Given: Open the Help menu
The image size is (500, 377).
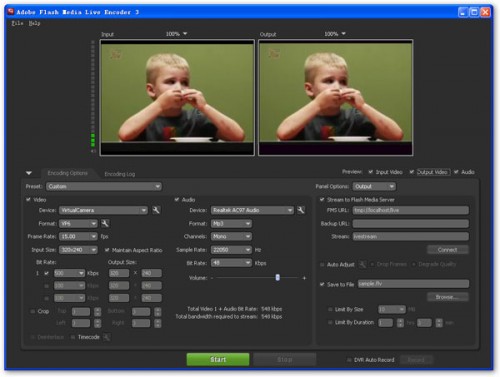Looking at the screenshot, I should (34, 23).
